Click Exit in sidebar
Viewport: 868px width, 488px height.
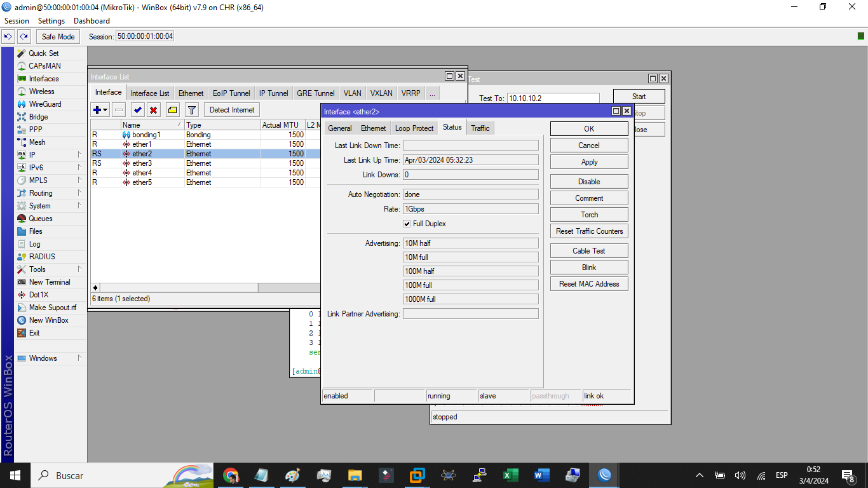tap(34, 333)
